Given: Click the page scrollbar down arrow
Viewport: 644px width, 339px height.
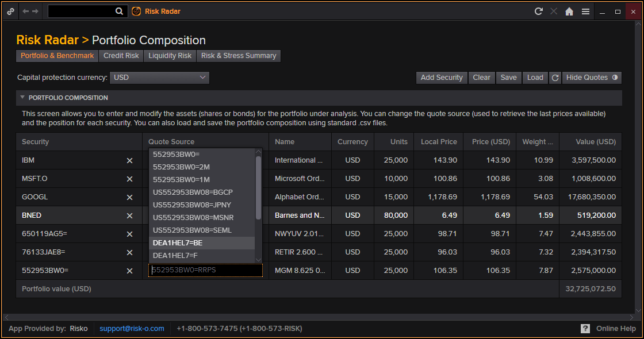Looking at the screenshot, I should click(638, 310).
